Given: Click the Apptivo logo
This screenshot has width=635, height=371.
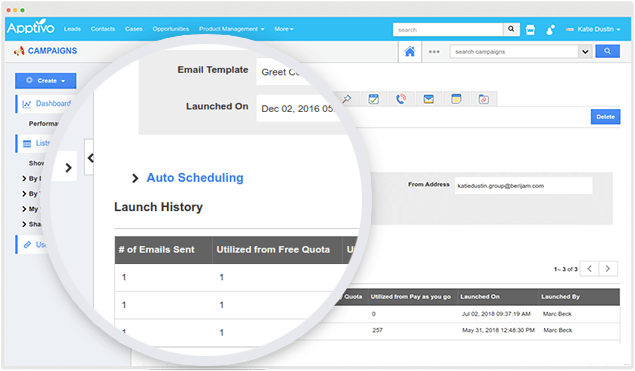Looking at the screenshot, I should (x=30, y=28).
